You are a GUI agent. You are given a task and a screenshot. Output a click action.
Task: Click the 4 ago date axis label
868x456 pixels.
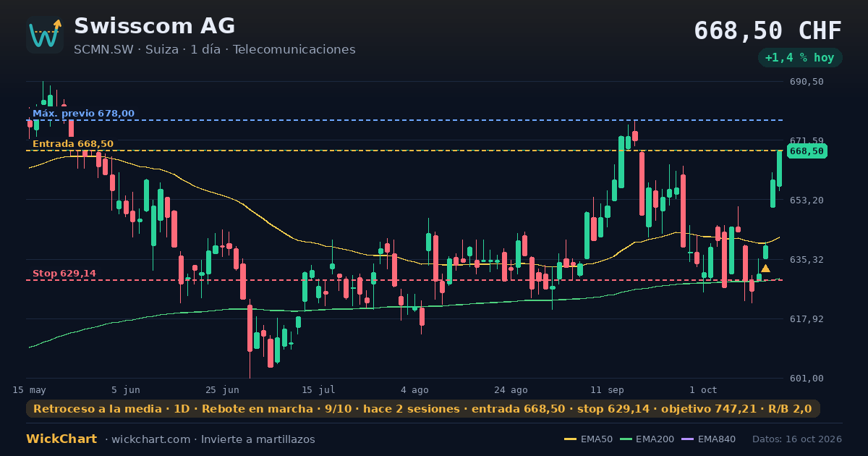pos(414,390)
